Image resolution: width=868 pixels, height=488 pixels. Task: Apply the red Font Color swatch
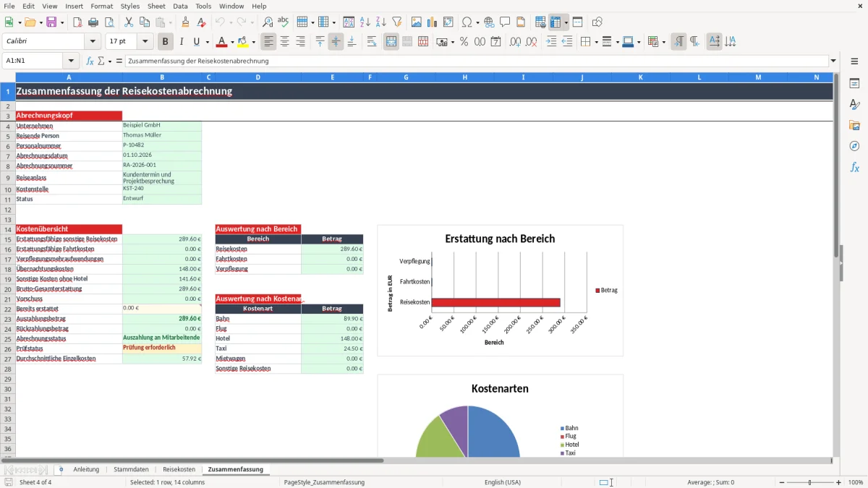[x=222, y=42]
